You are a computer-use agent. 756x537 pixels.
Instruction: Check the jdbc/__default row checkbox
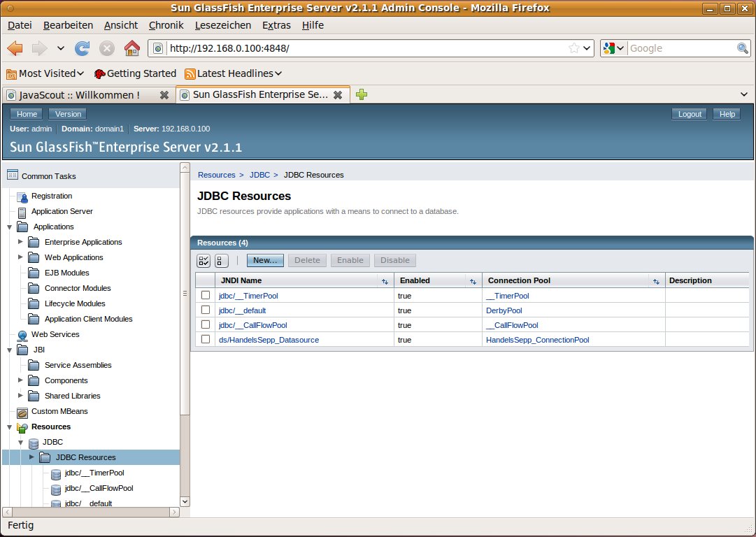[206, 310]
